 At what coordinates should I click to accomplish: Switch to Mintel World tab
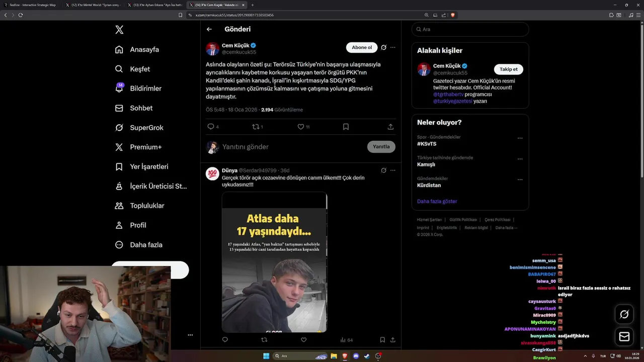pyautogui.click(x=93, y=5)
